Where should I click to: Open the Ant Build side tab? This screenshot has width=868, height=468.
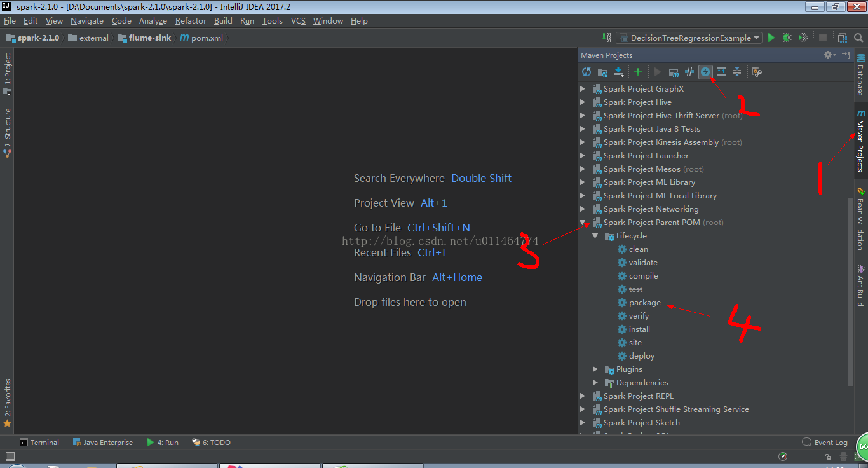(861, 285)
